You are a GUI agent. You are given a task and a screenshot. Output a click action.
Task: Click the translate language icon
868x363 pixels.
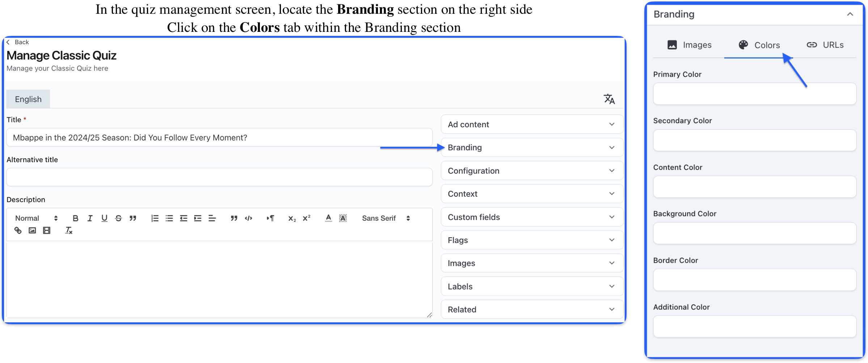click(x=609, y=99)
